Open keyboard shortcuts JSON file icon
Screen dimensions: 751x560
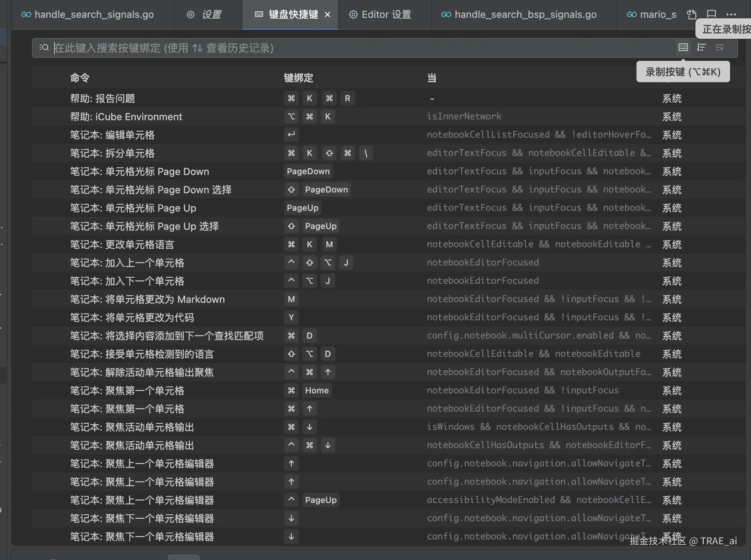pos(691,14)
